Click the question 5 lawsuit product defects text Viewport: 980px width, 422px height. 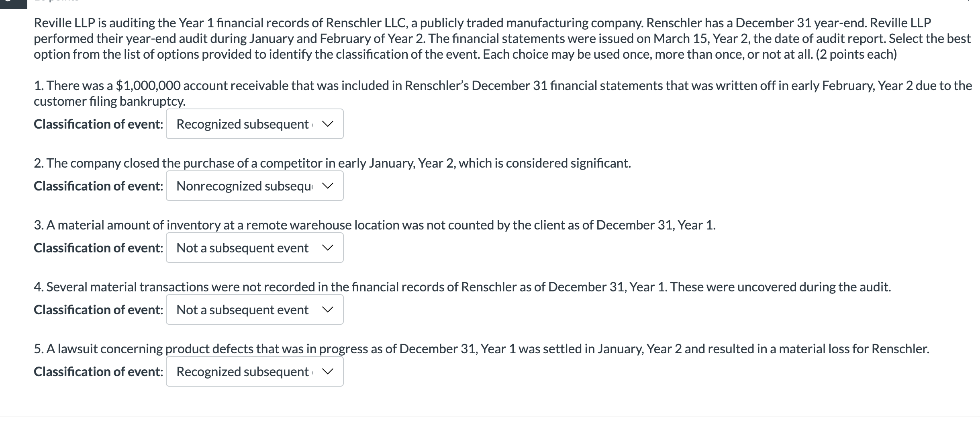point(482,349)
